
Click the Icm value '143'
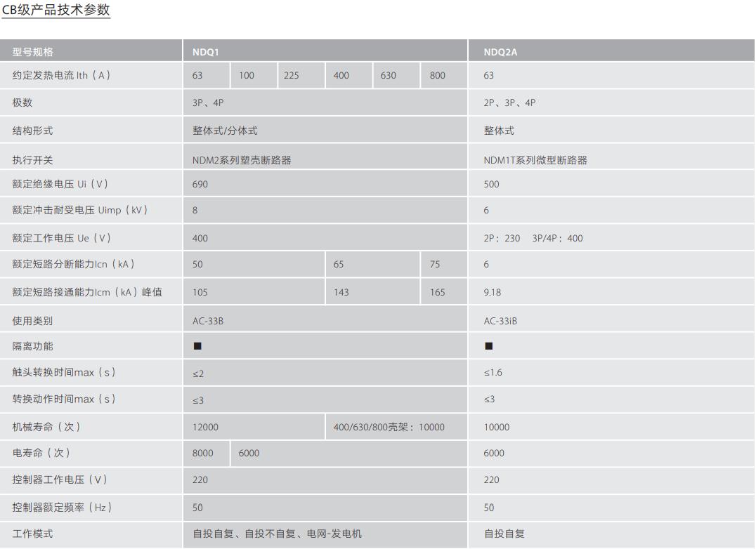pyautogui.click(x=341, y=292)
